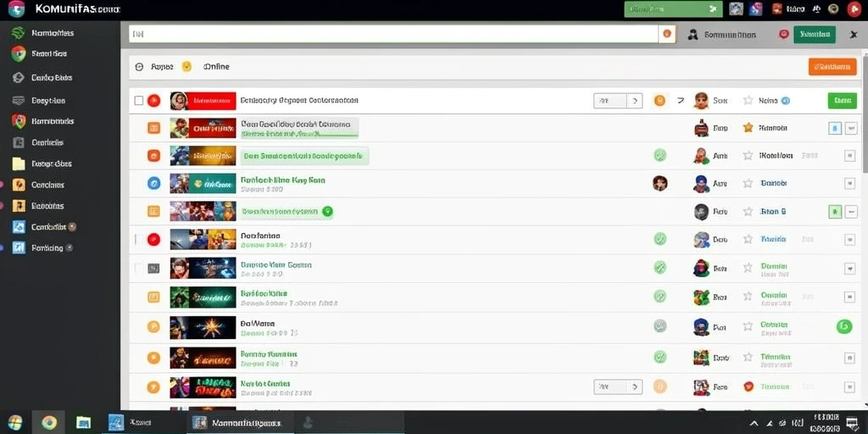Screen dimensions: 868x434
Task: Click the blue circle icon in fourth row
Action: pos(154,183)
